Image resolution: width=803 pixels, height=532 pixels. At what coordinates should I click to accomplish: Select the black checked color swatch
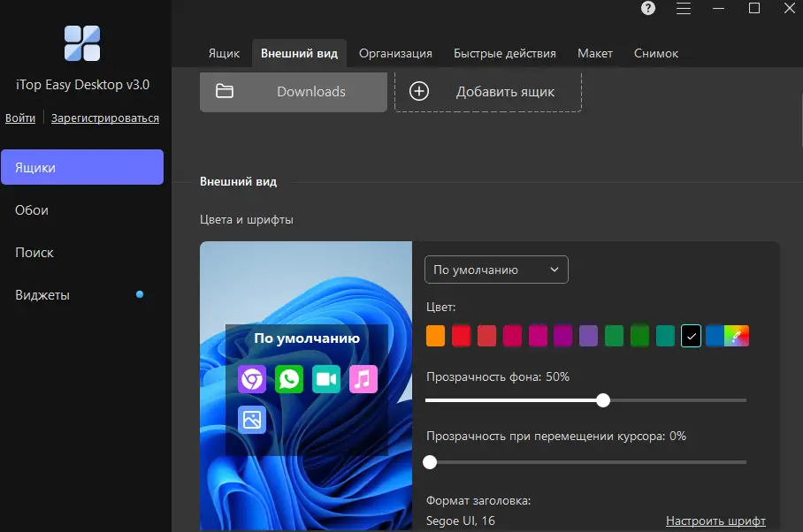(691, 336)
